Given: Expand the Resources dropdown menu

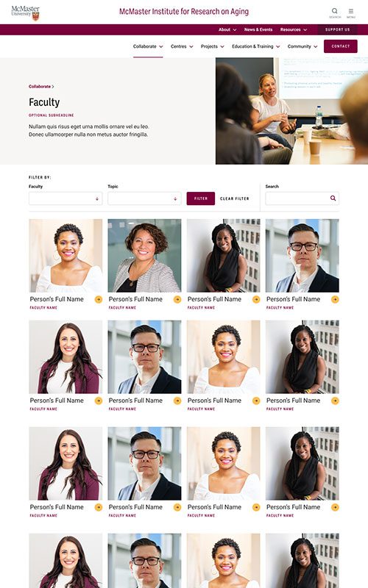Looking at the screenshot, I should [x=294, y=29].
